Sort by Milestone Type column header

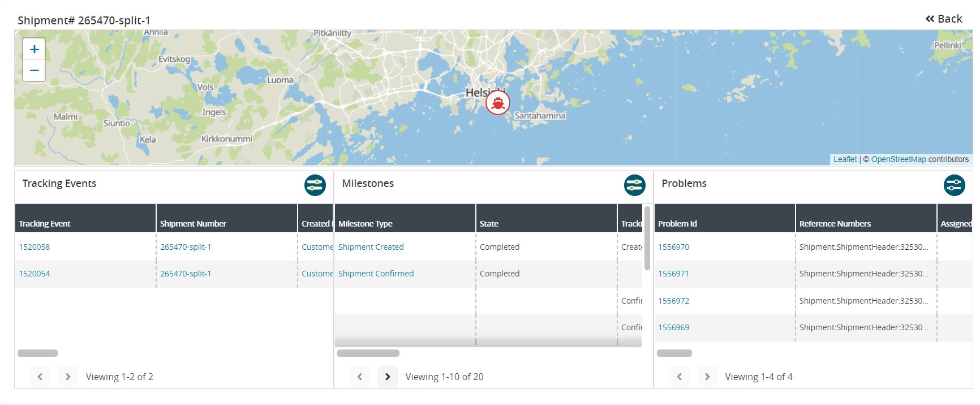pyautogui.click(x=366, y=224)
